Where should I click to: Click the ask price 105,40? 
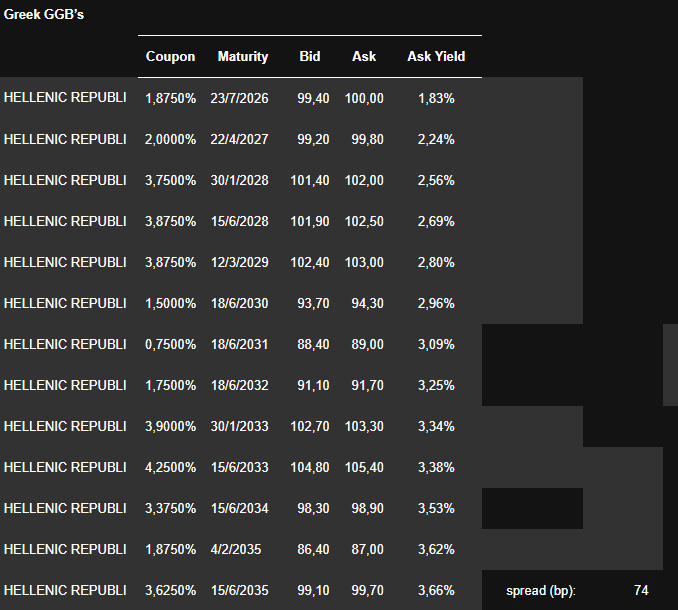point(367,467)
